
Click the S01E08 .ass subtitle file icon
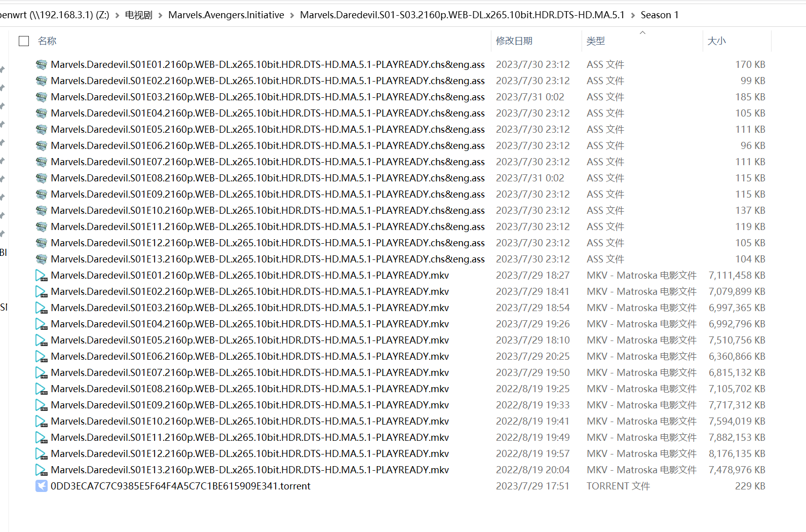[x=42, y=178]
